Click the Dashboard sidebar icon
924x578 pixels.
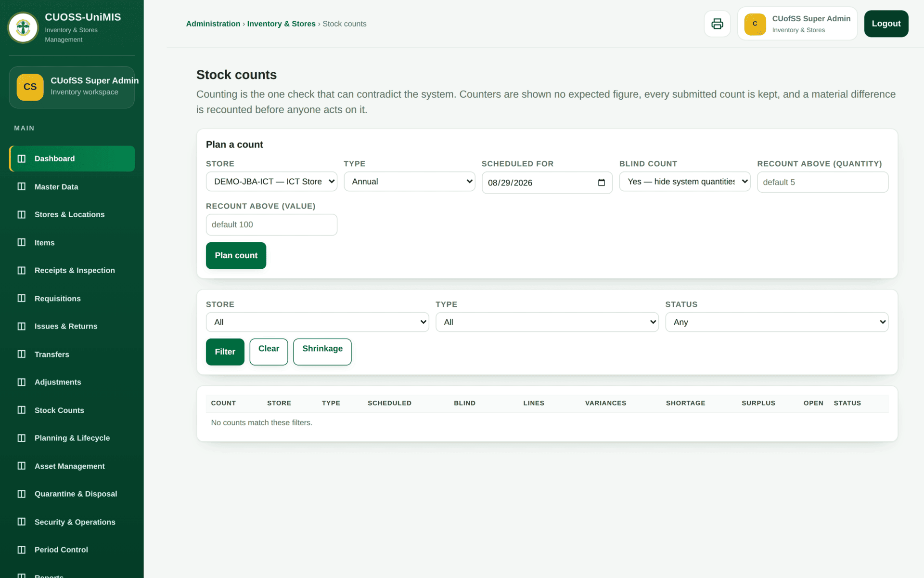(x=22, y=158)
